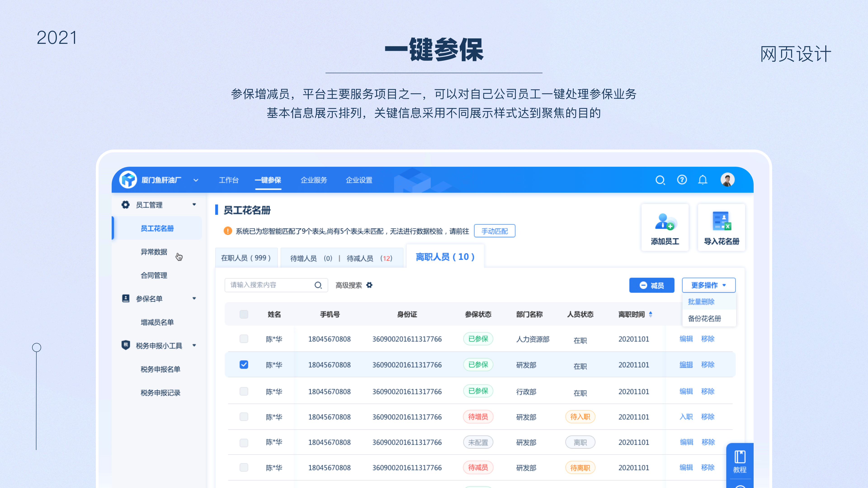Click the 手动匹配 button
This screenshot has height=488, width=868.
(494, 231)
